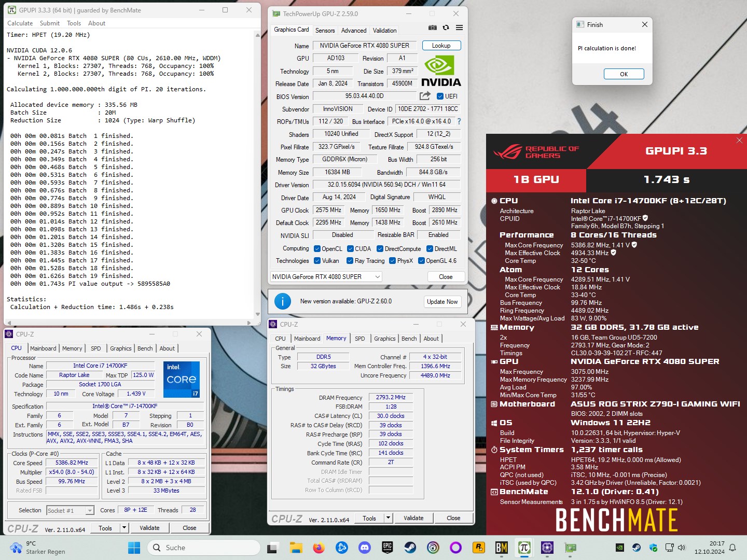Screen dimensions: 747x560
Task: Click GPU-Z refresh icon
Action: pos(446,27)
